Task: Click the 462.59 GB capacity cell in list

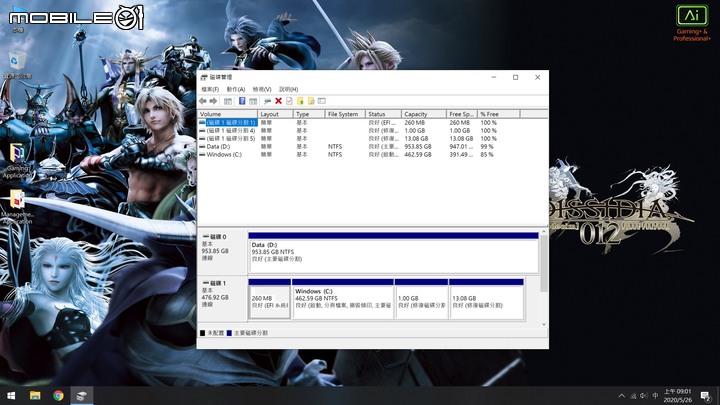Action: (x=418, y=154)
